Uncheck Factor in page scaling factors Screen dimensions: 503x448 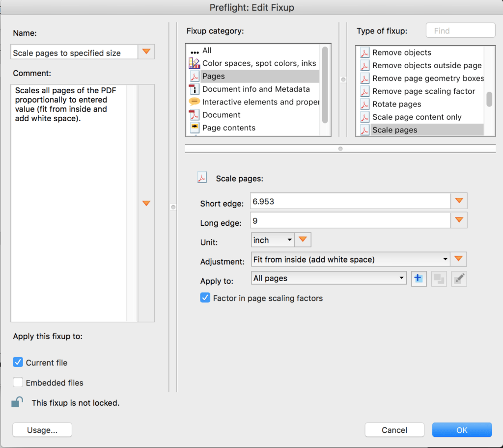pos(205,298)
